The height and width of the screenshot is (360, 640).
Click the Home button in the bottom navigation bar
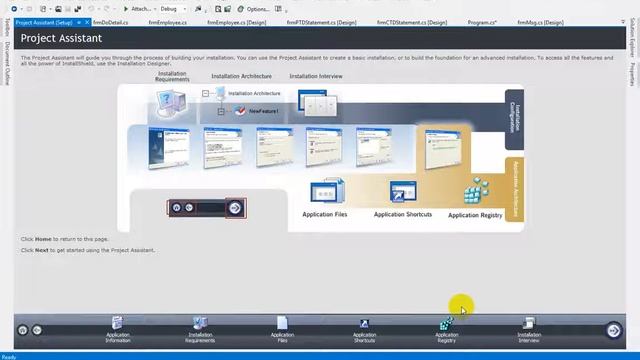point(23,330)
